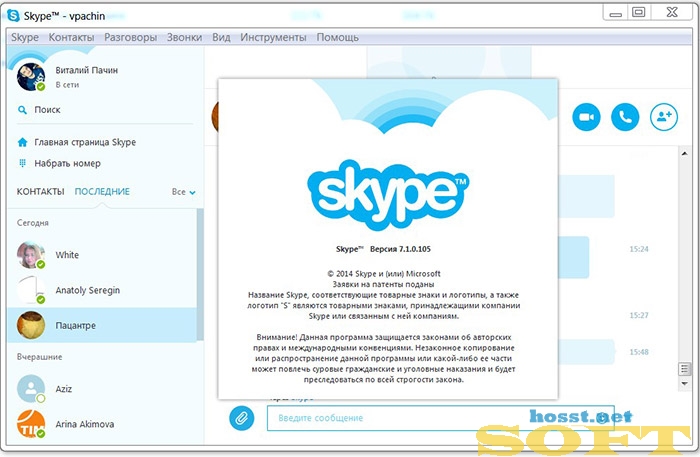Click Arina Akimova's avatar
Viewport: 700px width, 457px height.
click(x=31, y=424)
